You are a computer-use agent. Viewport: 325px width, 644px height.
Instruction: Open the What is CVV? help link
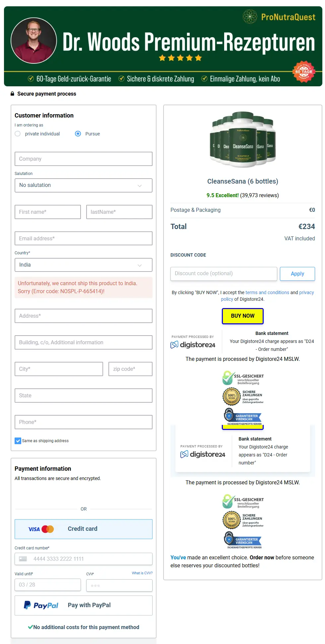142,573
